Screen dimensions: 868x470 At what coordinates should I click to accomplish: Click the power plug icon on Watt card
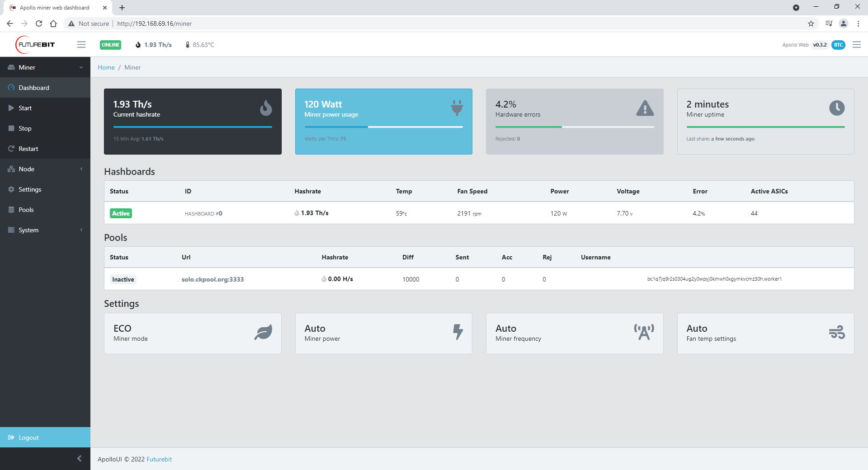[x=457, y=108]
